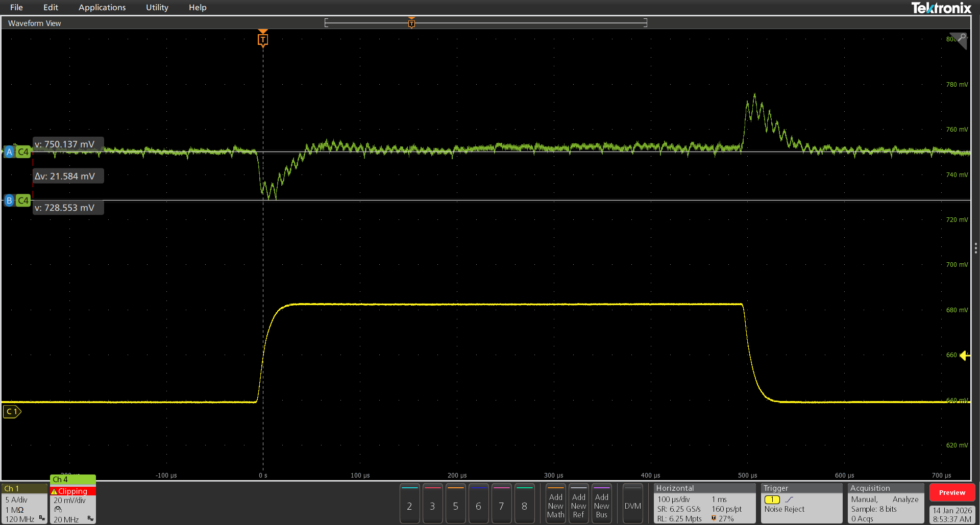
Task: Open the Edit menu
Action: [51, 7]
